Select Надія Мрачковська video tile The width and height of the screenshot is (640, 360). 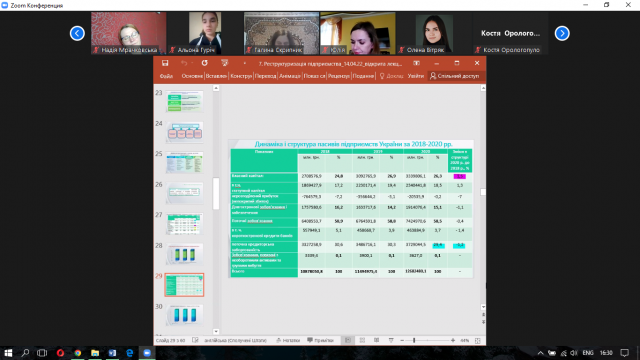(129, 33)
